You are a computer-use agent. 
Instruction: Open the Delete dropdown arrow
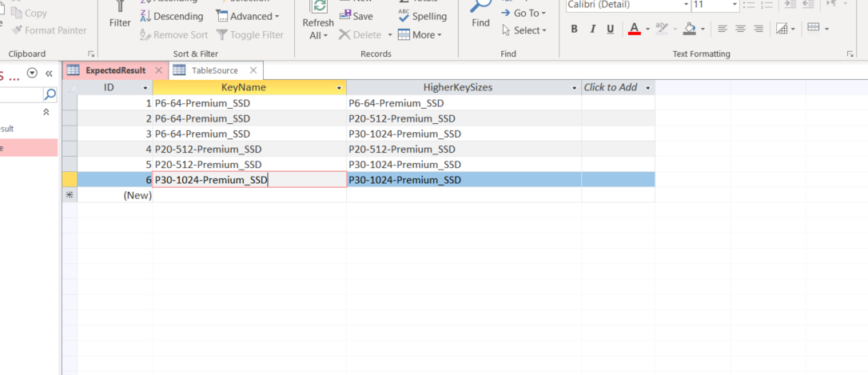390,35
